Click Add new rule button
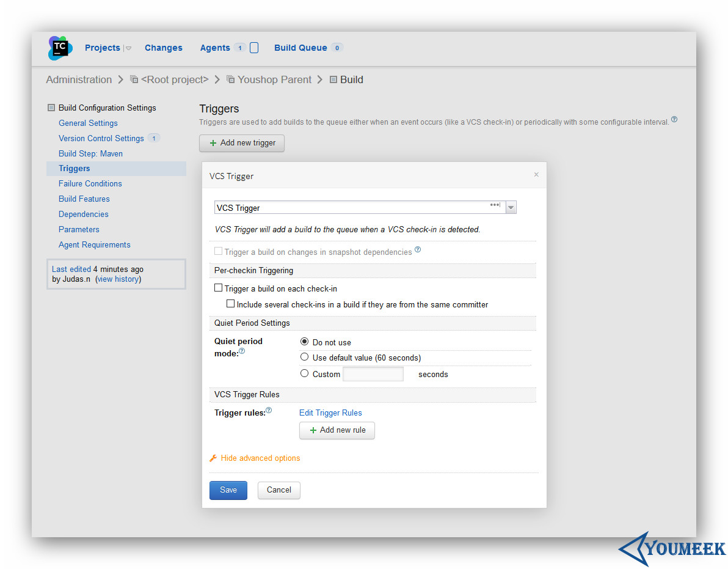728x569 pixels. pyautogui.click(x=337, y=430)
